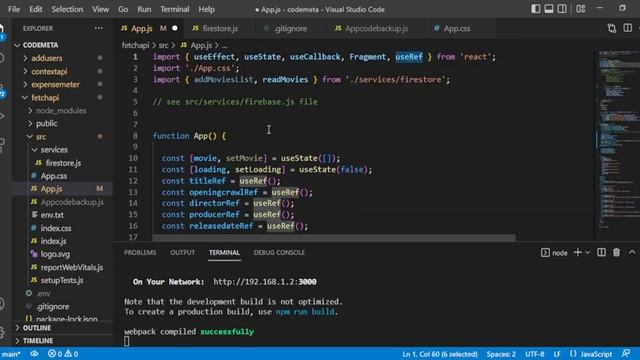Open the Go menu

pyautogui.click(x=123, y=9)
